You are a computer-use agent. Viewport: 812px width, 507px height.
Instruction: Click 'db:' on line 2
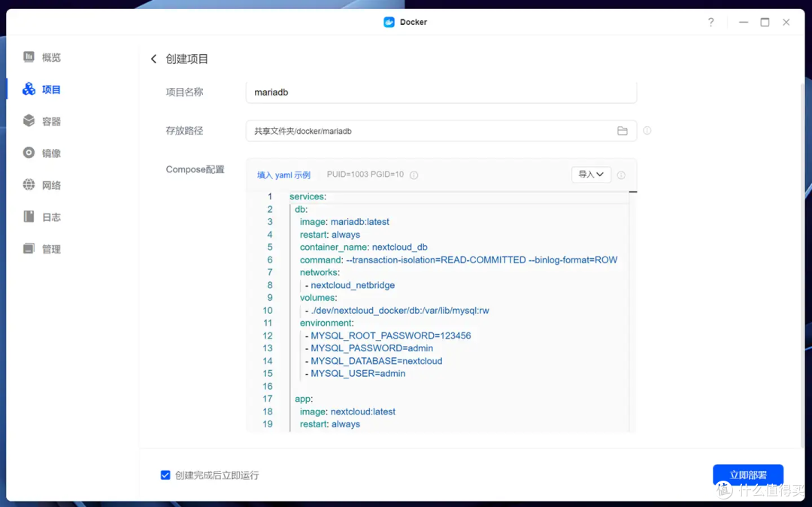[301, 209]
